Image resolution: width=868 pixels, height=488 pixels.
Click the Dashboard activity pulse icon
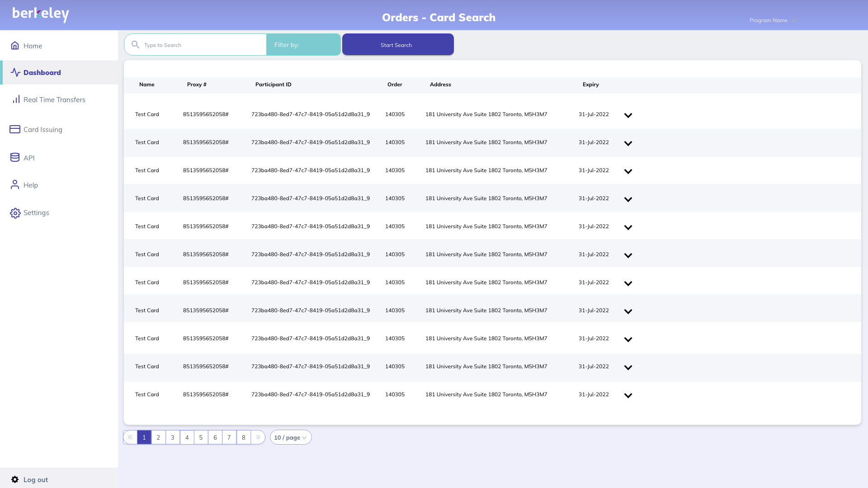pos(15,72)
